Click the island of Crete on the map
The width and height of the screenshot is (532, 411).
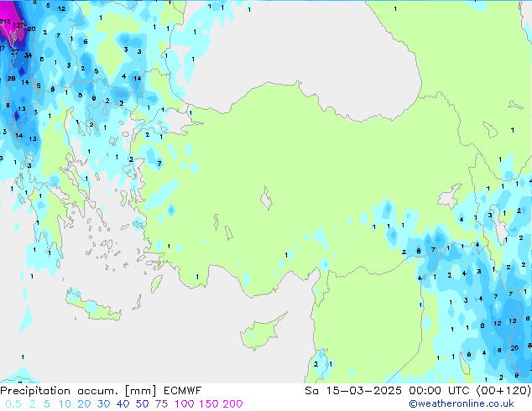coord(93,306)
